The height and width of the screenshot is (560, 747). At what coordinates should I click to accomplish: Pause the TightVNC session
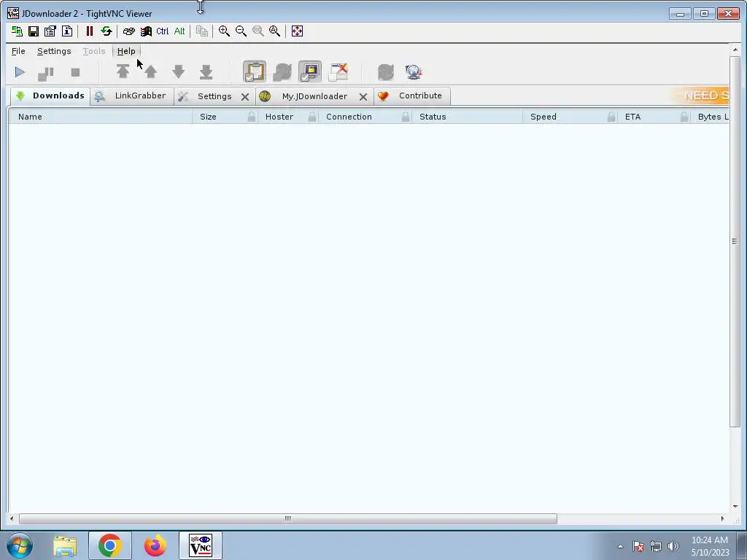[89, 31]
